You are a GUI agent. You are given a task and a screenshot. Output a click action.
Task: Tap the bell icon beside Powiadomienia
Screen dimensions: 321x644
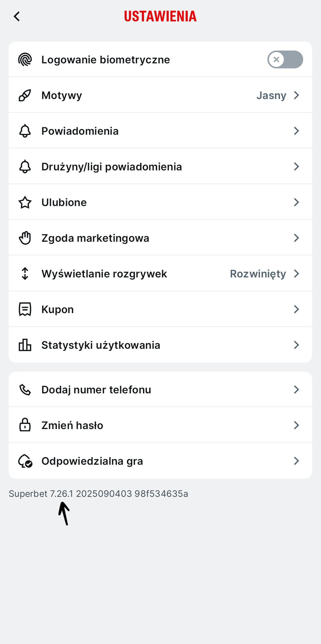tap(25, 131)
